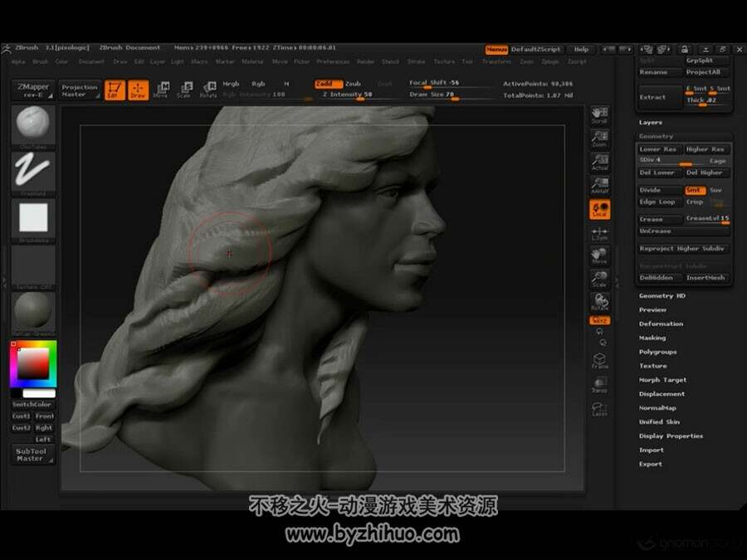Select the Rotate transform tool in top shelf

tap(208, 90)
